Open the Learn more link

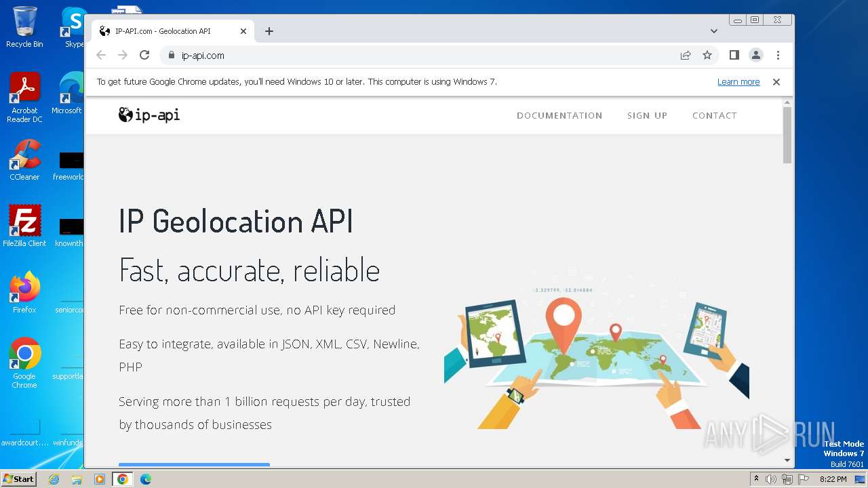738,82
